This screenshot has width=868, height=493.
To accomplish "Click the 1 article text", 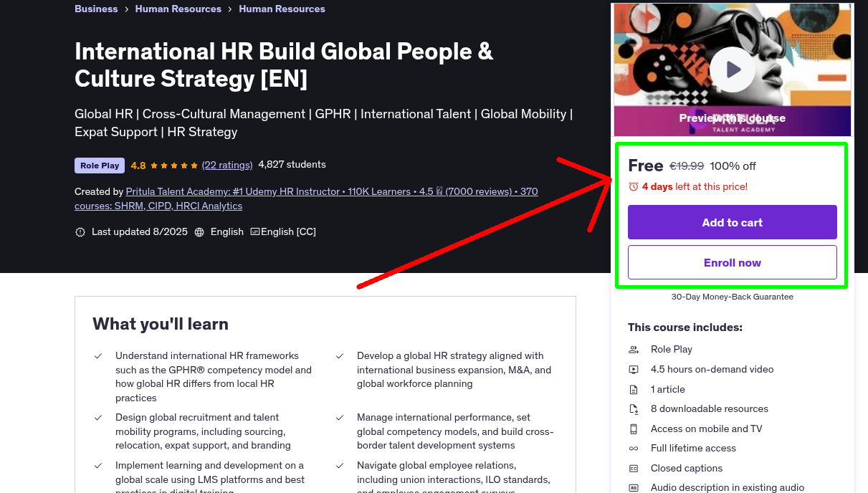I will 667,390.
